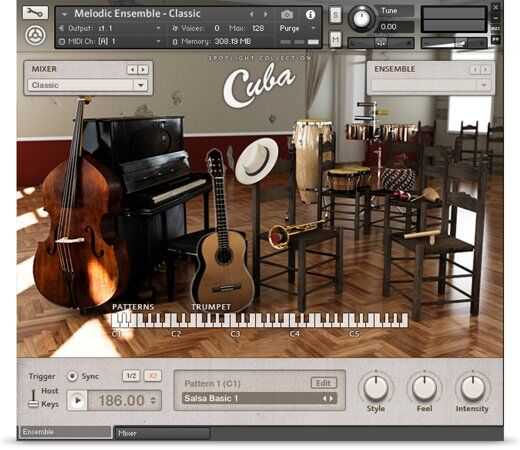The height and width of the screenshot is (450, 520).
Task: Select next pattern arrow beside Salsa Basic 1
Action: [331, 398]
